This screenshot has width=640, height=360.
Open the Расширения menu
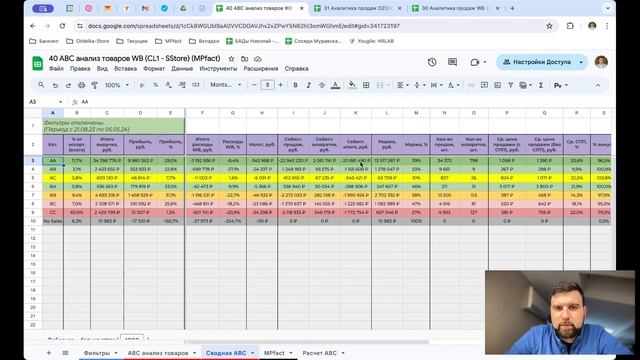point(261,69)
